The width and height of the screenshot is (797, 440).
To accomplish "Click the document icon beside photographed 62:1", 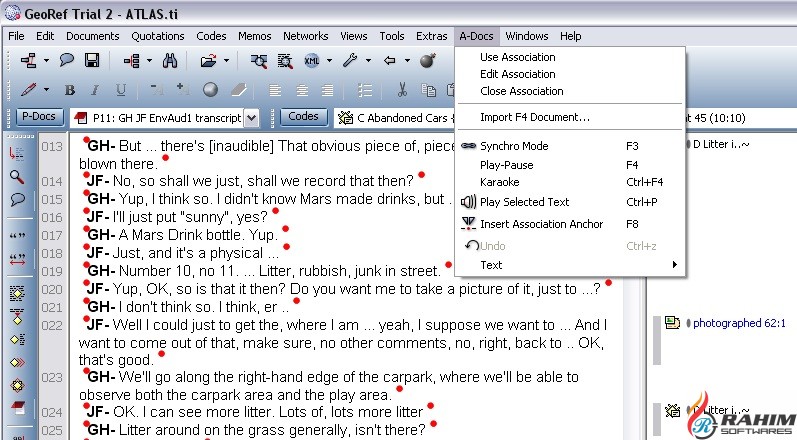I will [672, 323].
